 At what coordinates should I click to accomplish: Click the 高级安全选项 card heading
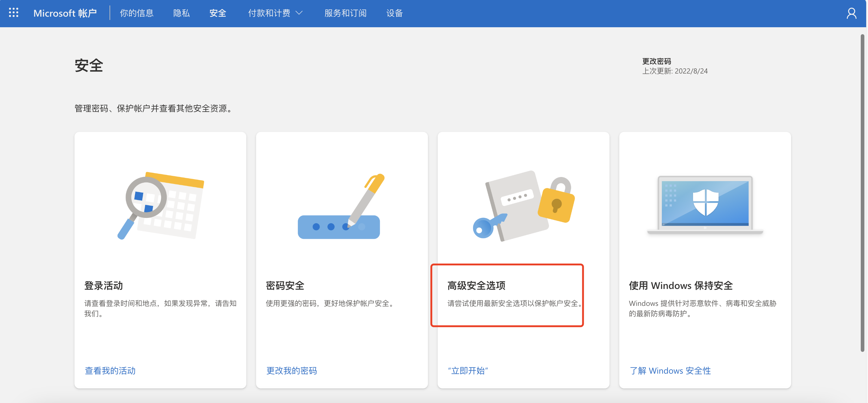tap(476, 285)
